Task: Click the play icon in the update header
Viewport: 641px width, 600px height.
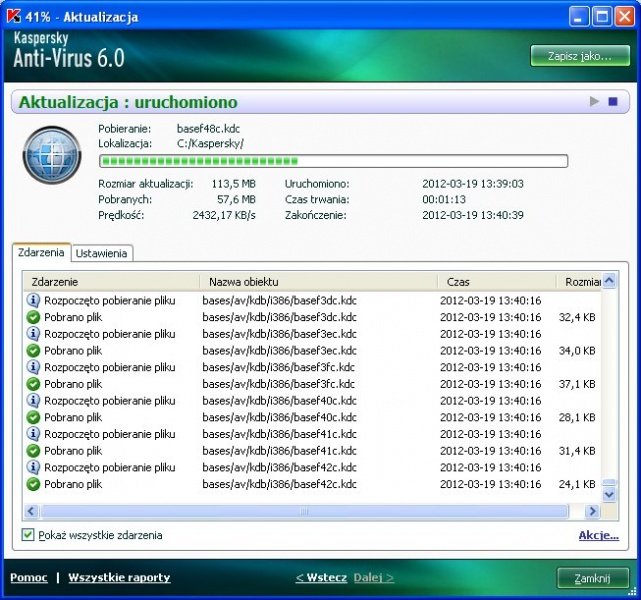Action: (594, 102)
